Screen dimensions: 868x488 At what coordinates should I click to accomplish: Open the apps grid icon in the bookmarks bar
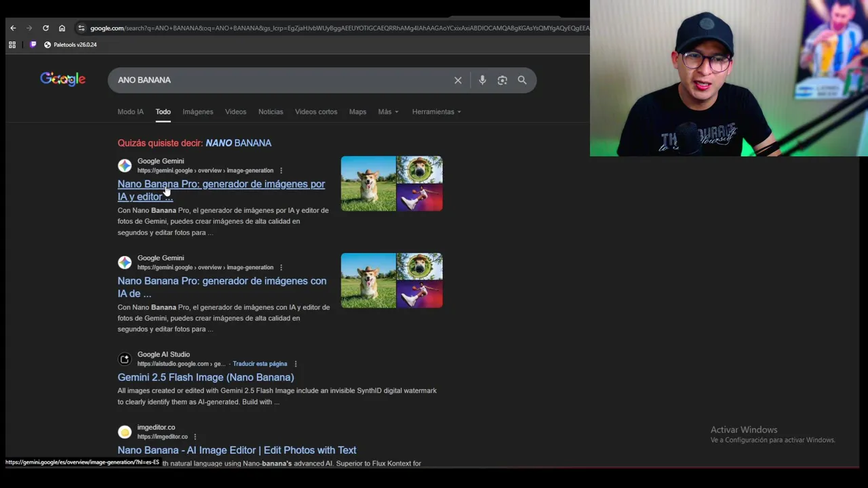coord(12,45)
